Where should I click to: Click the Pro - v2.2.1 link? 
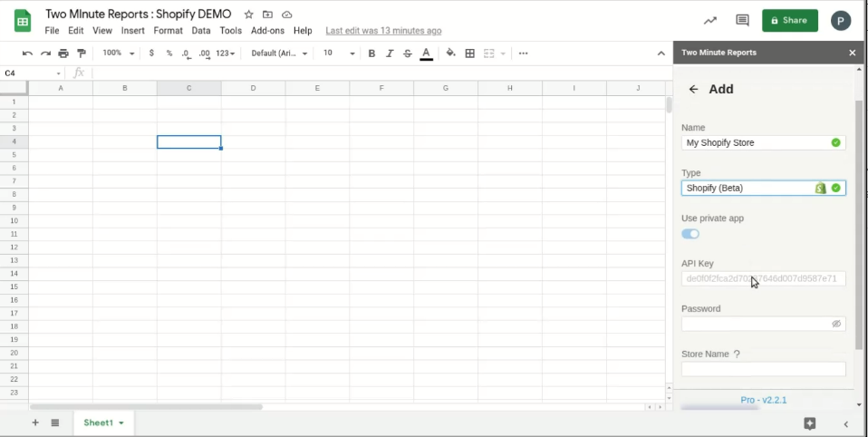764,400
